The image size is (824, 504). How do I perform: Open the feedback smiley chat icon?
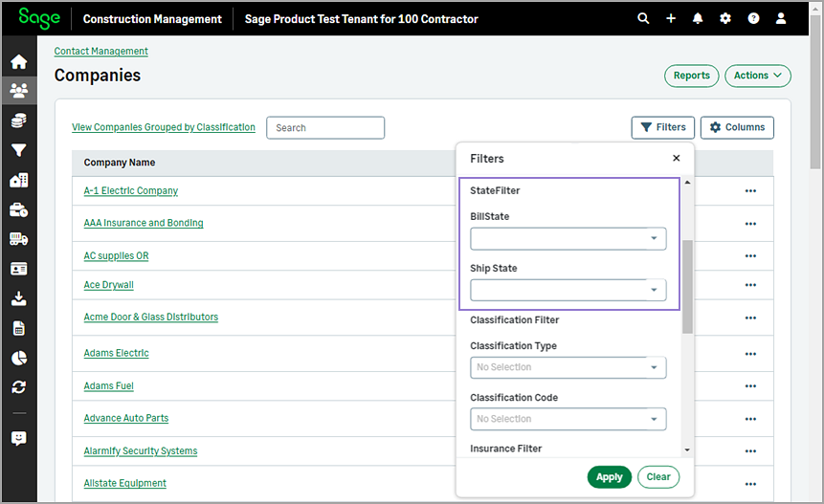(x=19, y=438)
